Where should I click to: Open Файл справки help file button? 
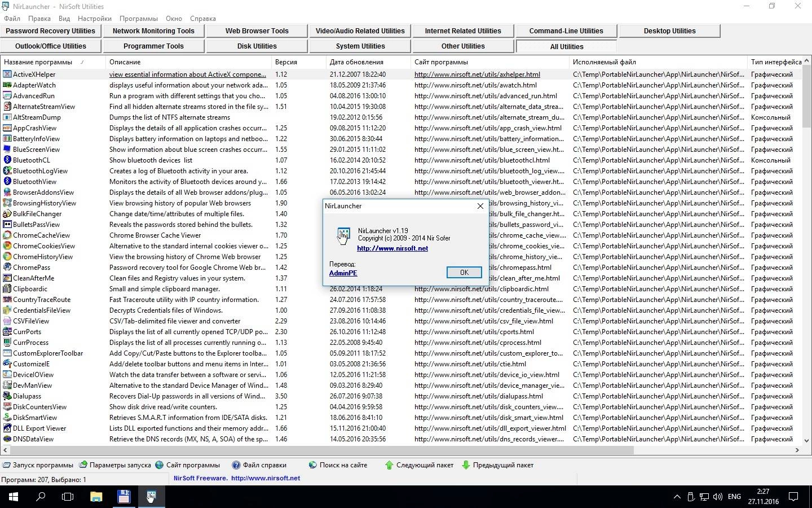[259, 465]
